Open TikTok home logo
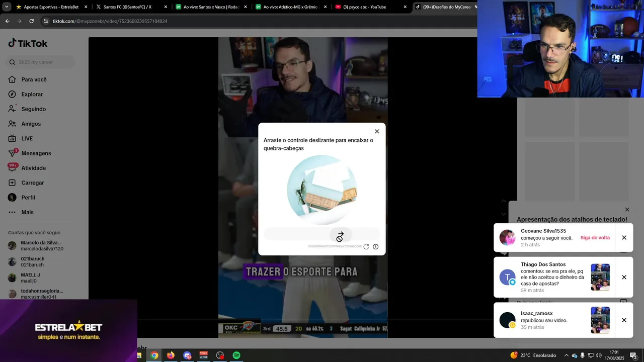The width and height of the screenshot is (644, 362). 28,43
